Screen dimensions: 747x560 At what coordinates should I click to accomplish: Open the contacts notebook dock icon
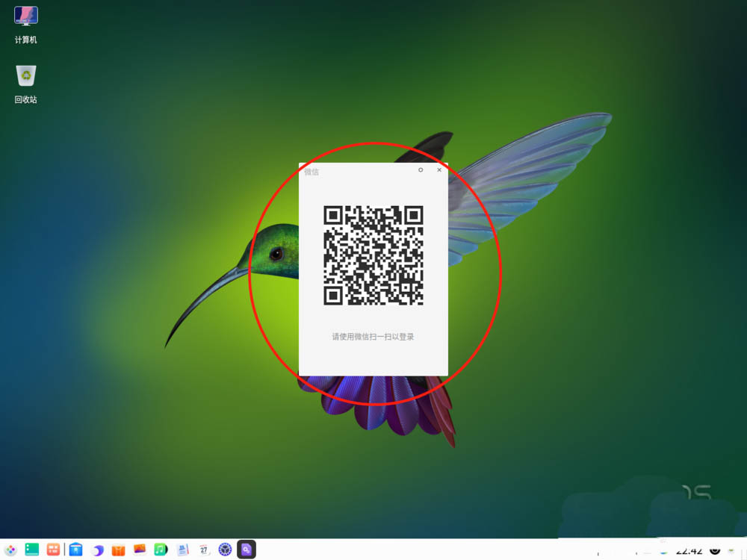tap(183, 550)
